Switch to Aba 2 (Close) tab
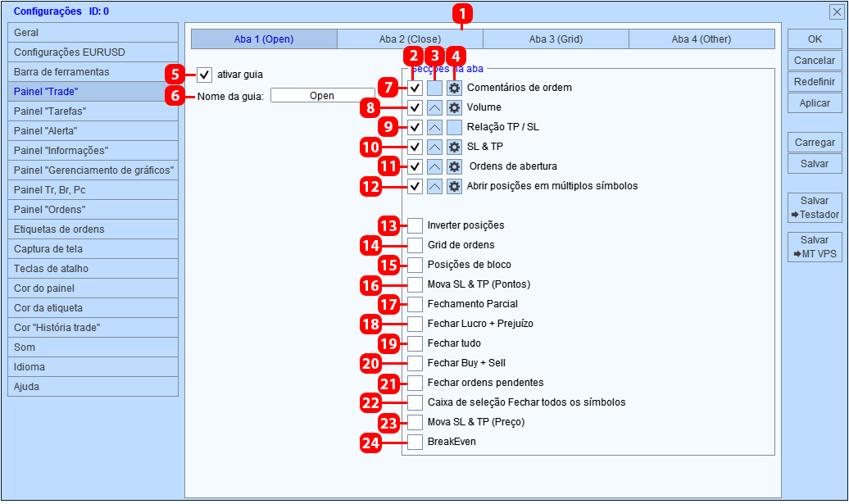This screenshot has height=504, width=849. [410, 39]
